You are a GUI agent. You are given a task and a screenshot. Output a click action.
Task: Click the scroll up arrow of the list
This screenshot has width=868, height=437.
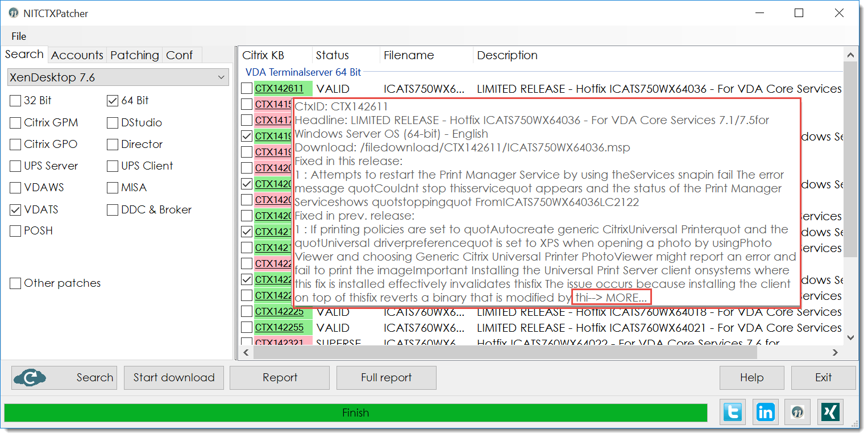851,55
